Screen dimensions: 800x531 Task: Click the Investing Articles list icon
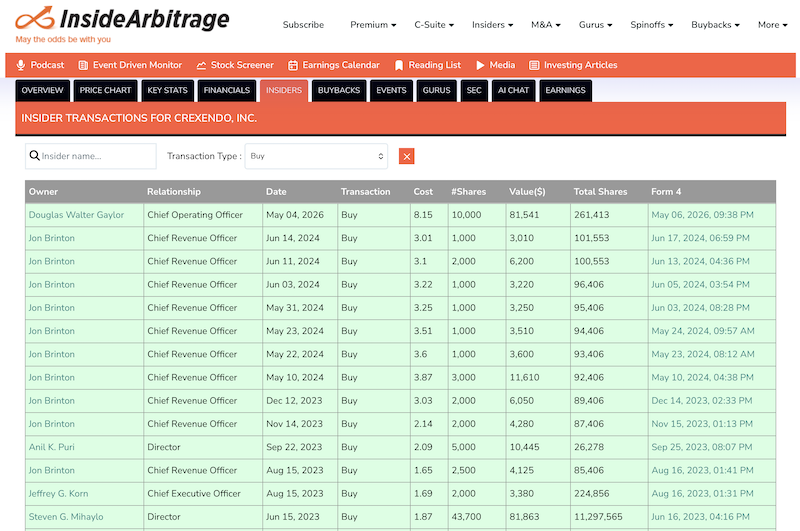pyautogui.click(x=534, y=65)
